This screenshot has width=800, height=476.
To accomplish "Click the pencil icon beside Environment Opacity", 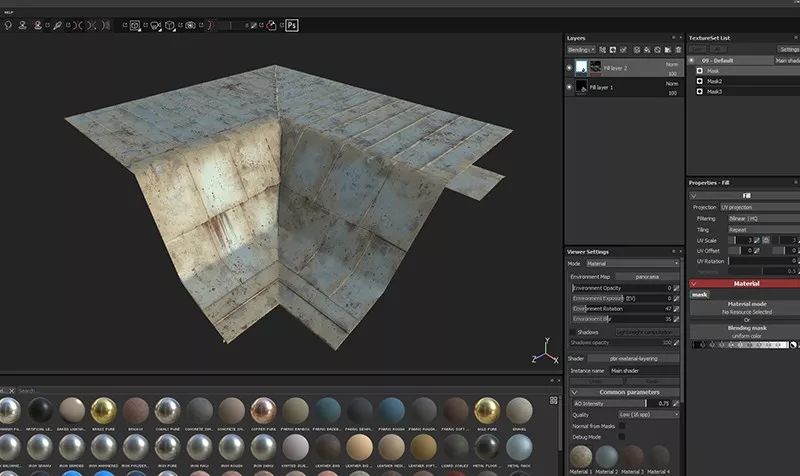I will pos(676,288).
